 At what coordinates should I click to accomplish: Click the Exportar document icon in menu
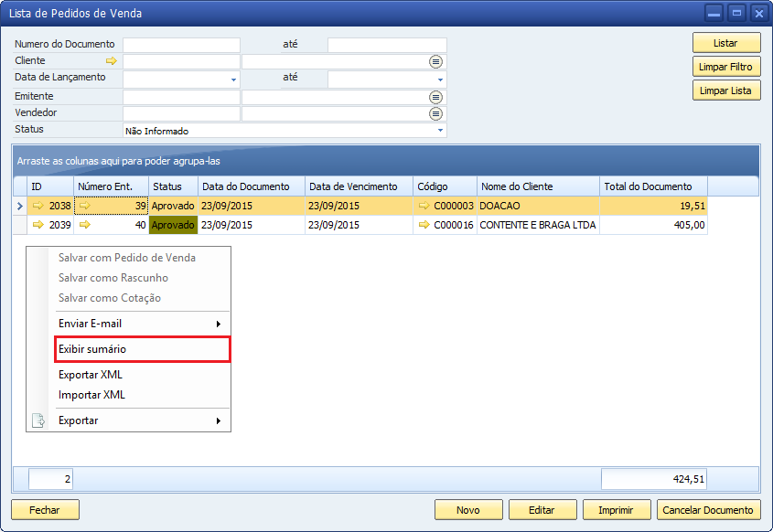point(38,420)
